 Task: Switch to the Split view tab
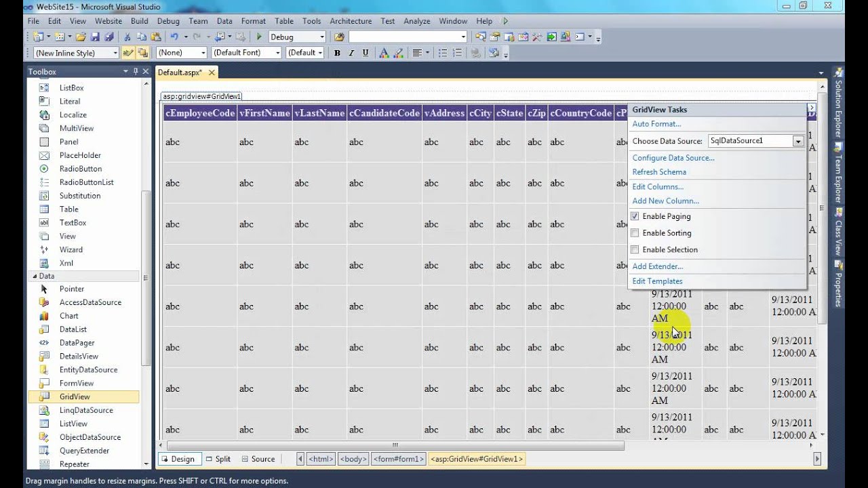pyautogui.click(x=218, y=459)
